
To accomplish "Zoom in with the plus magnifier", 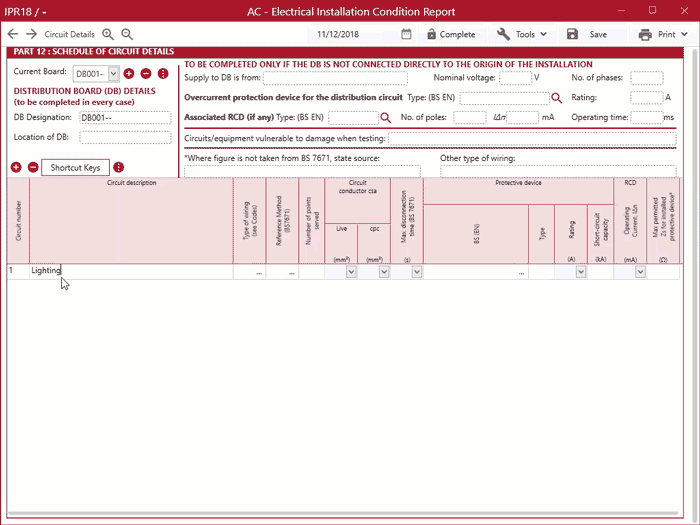I will (x=108, y=34).
